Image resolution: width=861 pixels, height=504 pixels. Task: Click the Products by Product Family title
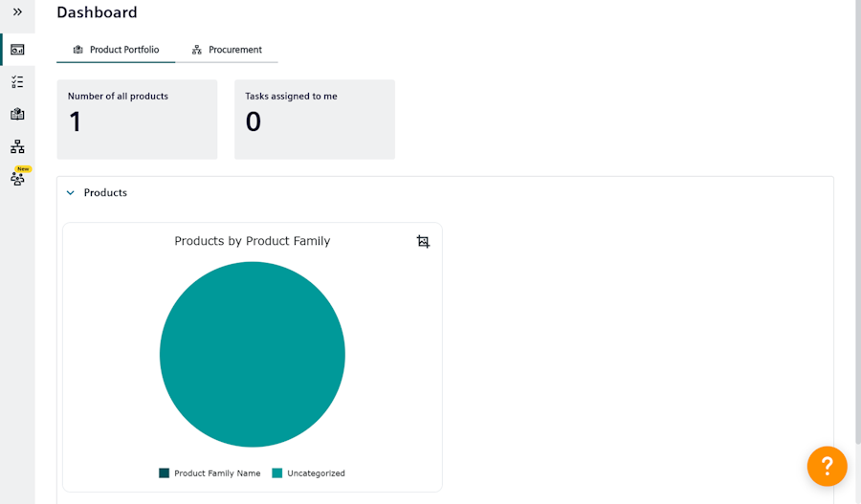[252, 241]
